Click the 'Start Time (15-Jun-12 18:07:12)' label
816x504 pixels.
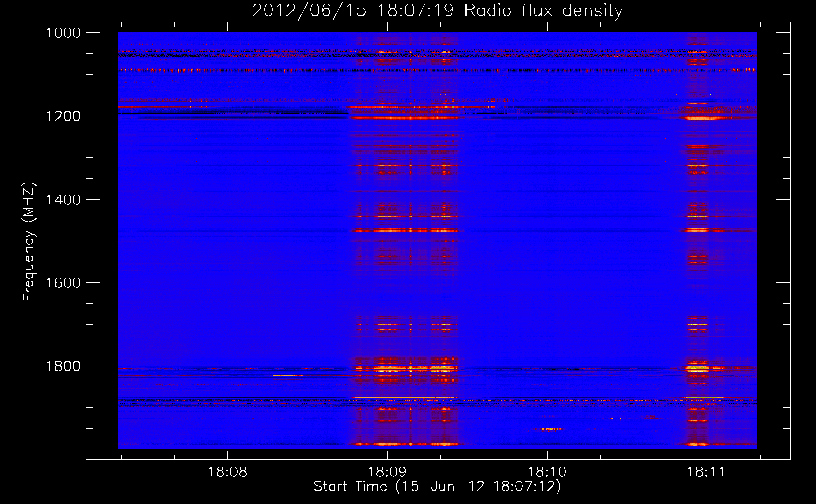[x=437, y=487]
